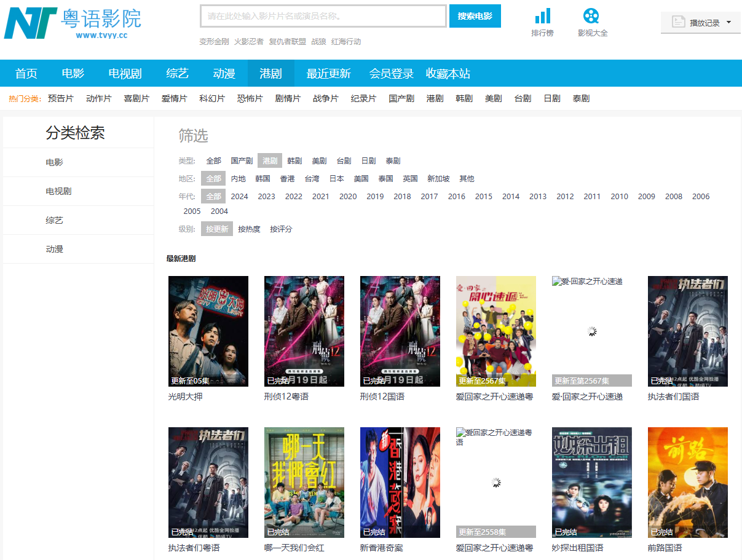The image size is (742, 560).
Task: Filter by year 2019
Action: (375, 196)
